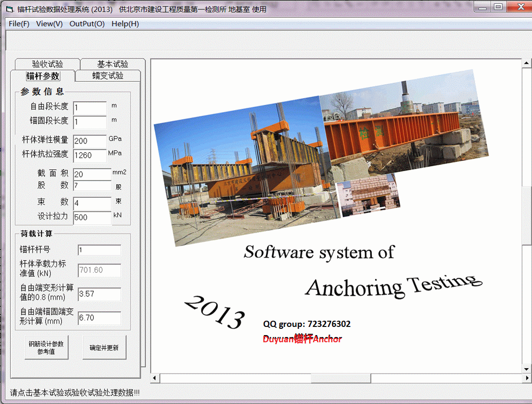Open the OutPut(O) menu
The image size is (532, 404).
[x=87, y=23]
